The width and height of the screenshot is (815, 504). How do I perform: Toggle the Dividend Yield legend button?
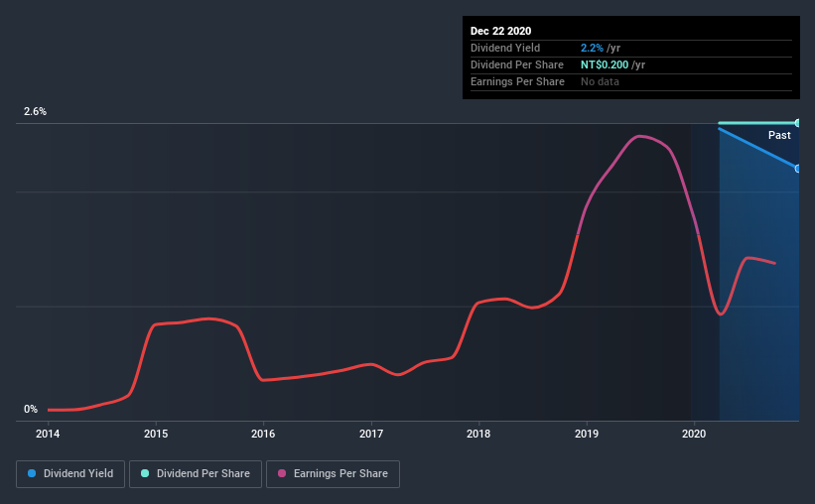(70, 474)
